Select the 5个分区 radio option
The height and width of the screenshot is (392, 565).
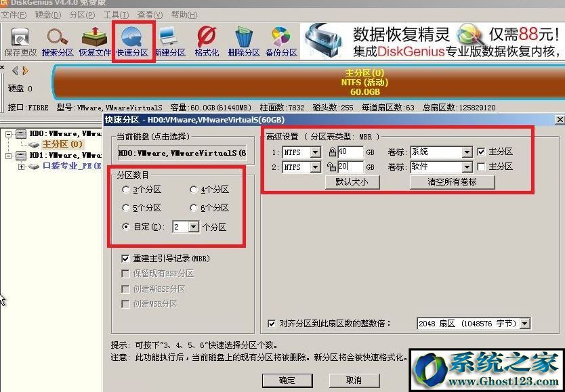pos(126,208)
